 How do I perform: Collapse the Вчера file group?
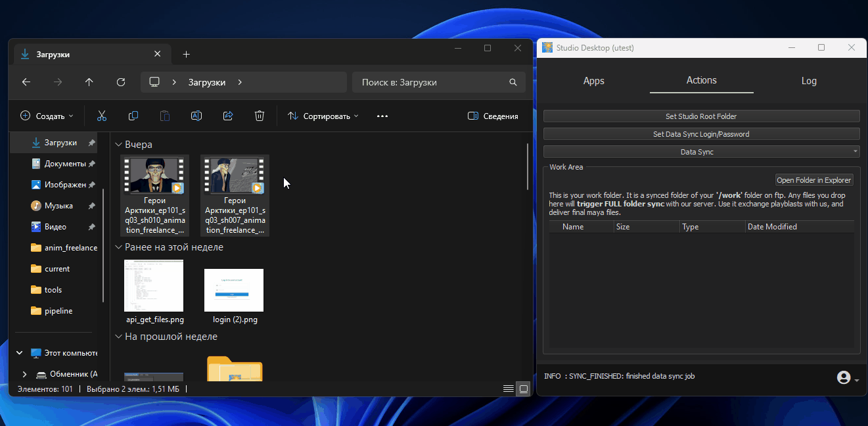pos(118,145)
